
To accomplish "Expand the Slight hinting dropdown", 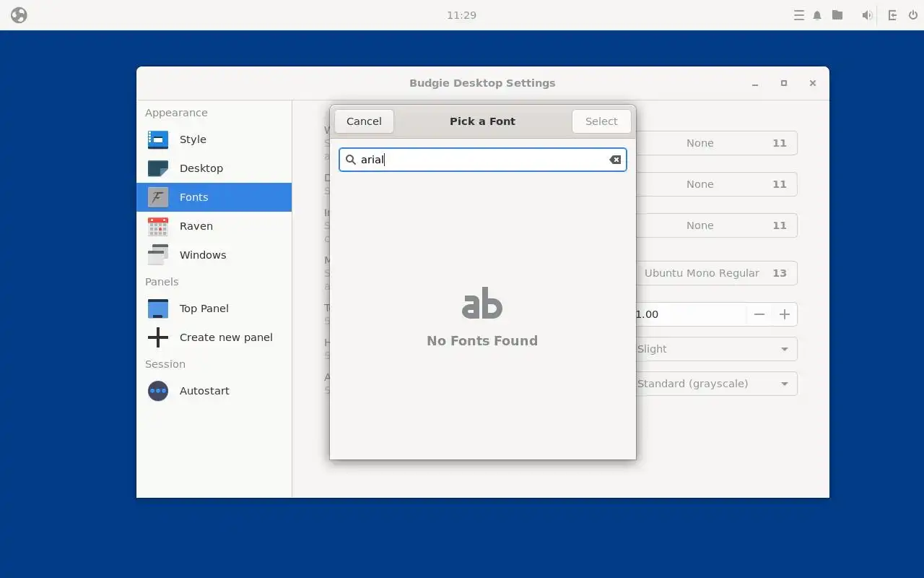I will (716, 349).
